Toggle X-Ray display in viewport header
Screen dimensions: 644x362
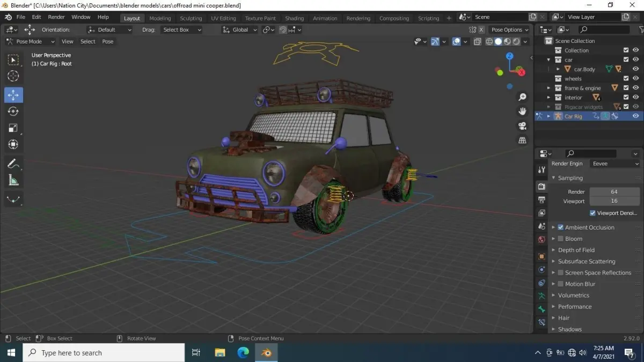[477, 41]
